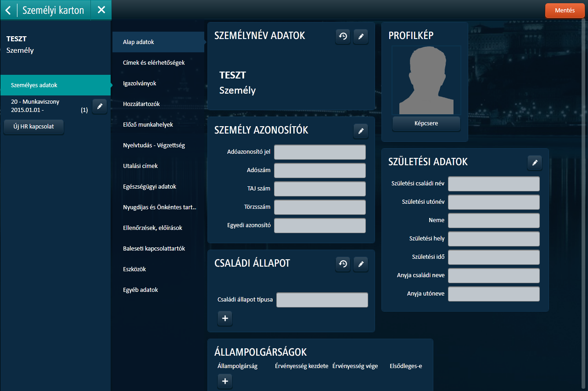The width and height of the screenshot is (588, 391).
Task: Add a new Családi állapot entry
Action: [225, 318]
